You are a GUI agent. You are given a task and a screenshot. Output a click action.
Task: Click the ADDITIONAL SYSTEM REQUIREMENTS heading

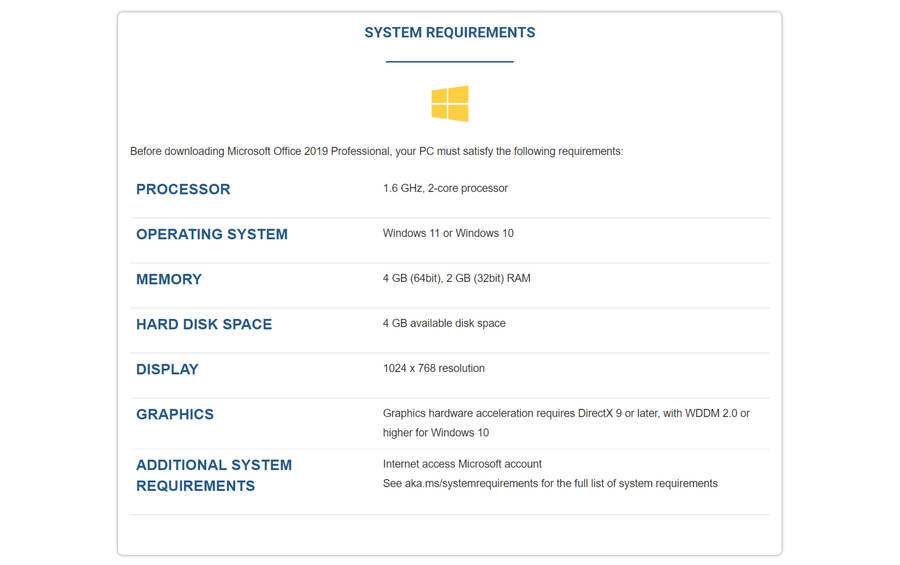(x=214, y=475)
